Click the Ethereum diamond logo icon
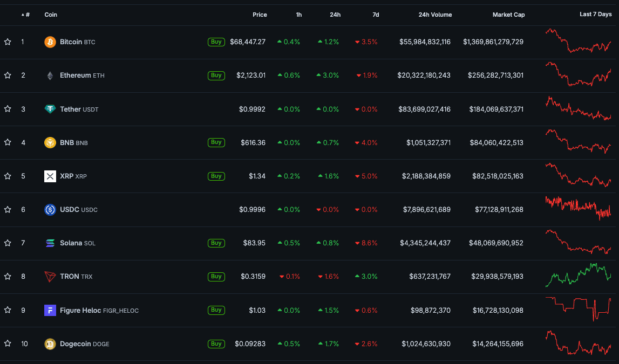The width and height of the screenshot is (619, 364). coord(50,75)
